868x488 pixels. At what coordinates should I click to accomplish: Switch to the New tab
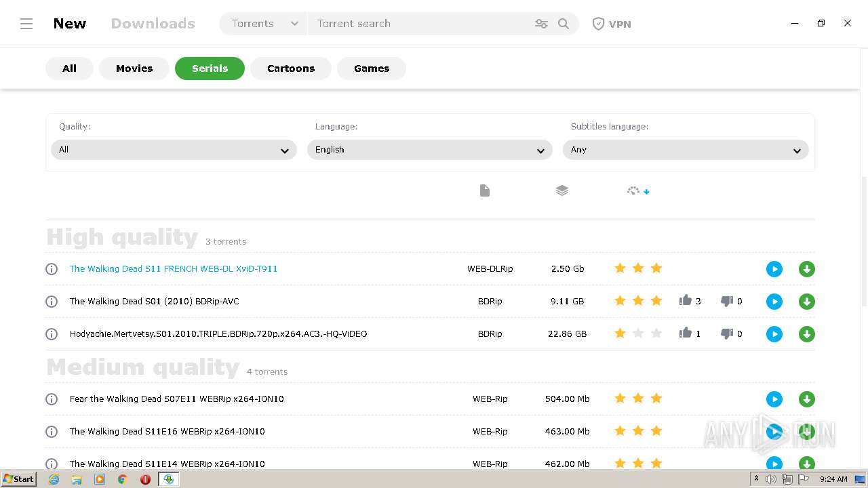(70, 24)
